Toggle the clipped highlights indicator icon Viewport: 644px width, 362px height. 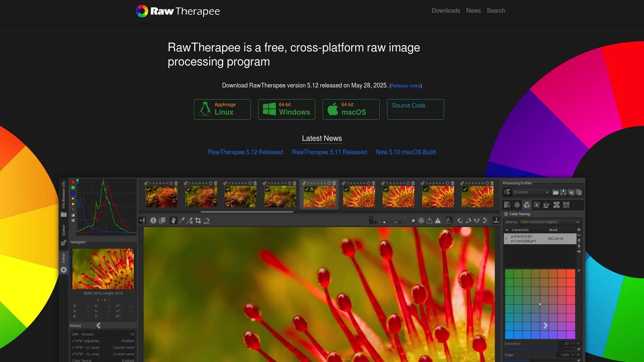pos(438,221)
